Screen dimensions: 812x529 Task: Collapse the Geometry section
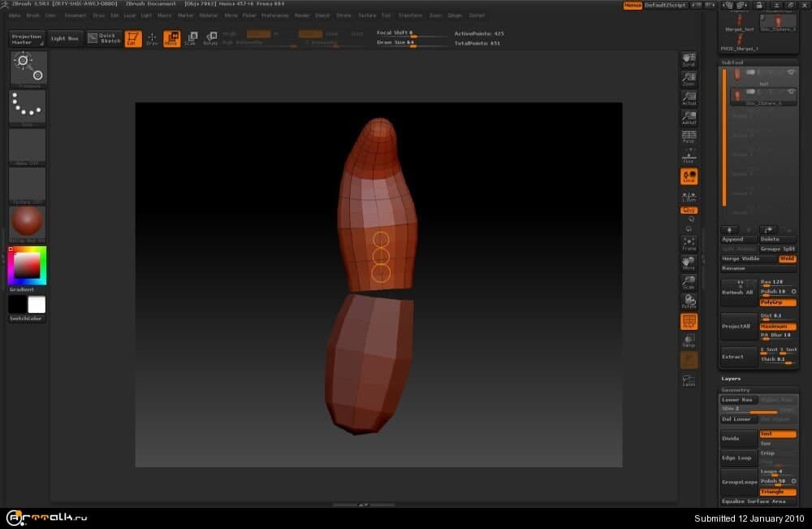[734, 390]
